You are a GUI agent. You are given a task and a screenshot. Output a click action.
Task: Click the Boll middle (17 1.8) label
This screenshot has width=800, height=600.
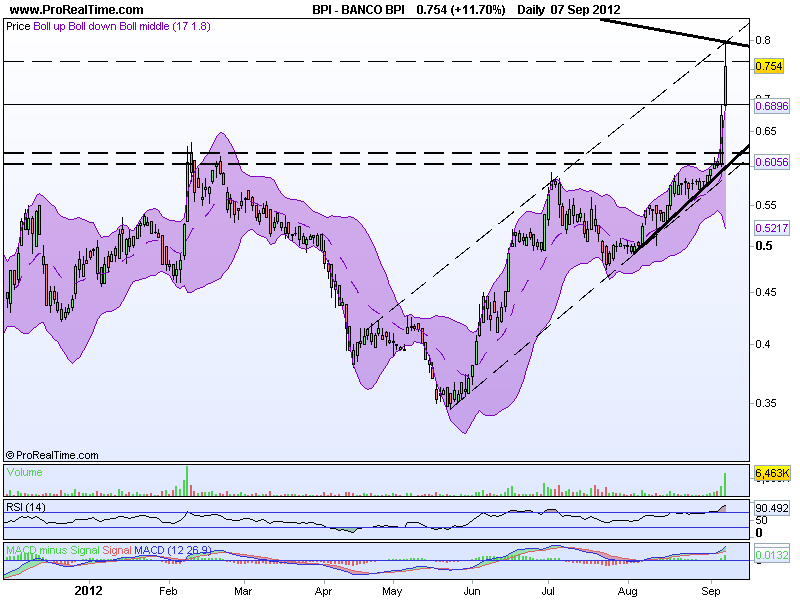[x=165, y=26]
